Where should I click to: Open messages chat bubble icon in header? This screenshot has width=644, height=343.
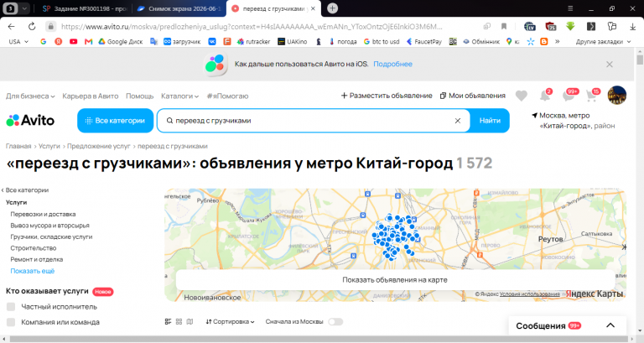click(569, 96)
